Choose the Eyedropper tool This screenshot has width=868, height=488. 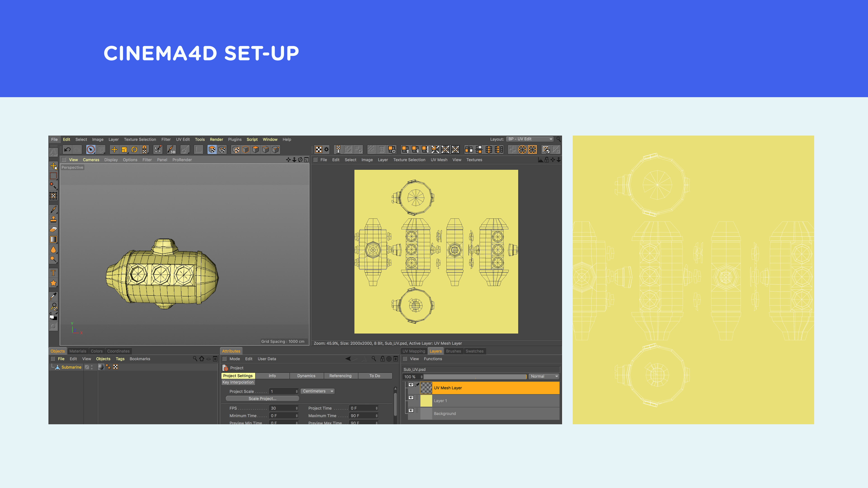coord(53,296)
